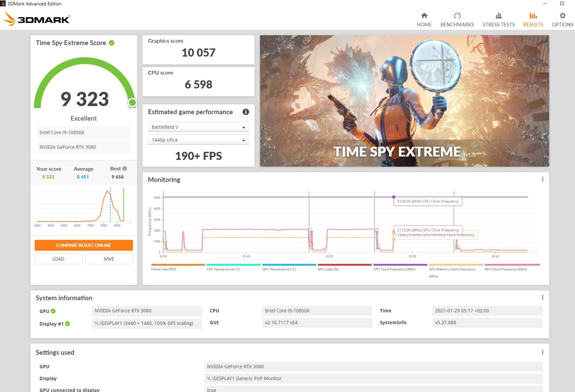Image resolution: width=575 pixels, height=392 pixels.
Task: Click the 190+ FPS estimate
Action: [198, 156]
